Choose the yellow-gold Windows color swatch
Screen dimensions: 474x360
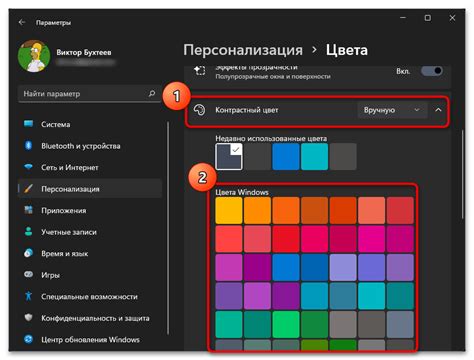pyautogui.click(x=229, y=210)
